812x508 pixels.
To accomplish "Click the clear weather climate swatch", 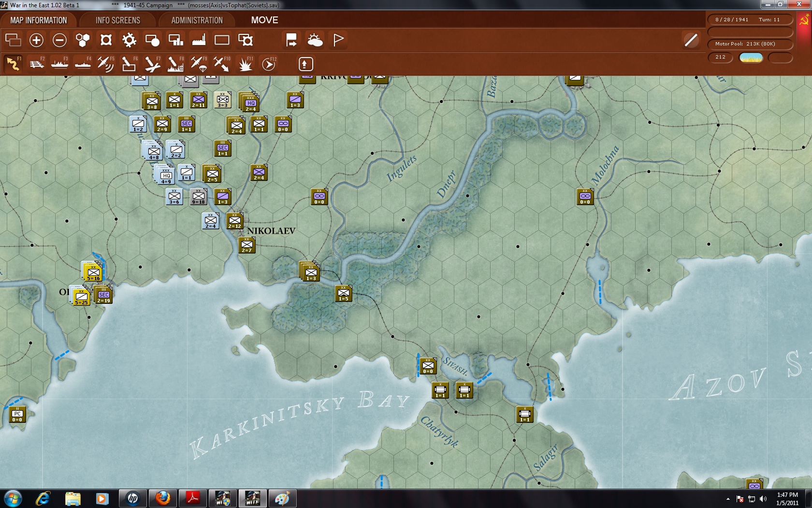I will 751,57.
